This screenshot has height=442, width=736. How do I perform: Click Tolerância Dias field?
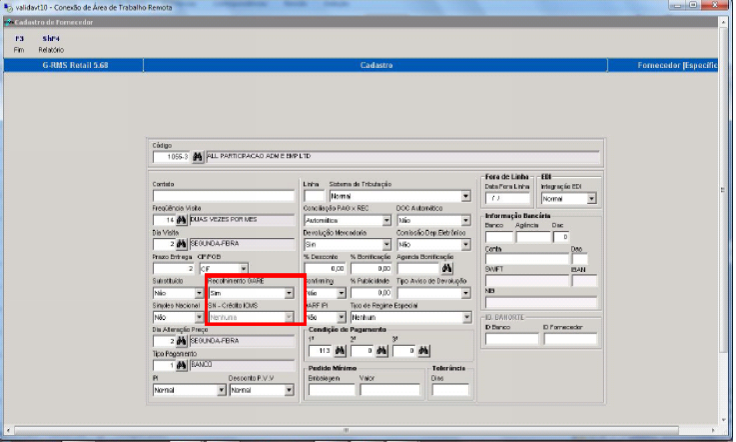[x=450, y=390]
